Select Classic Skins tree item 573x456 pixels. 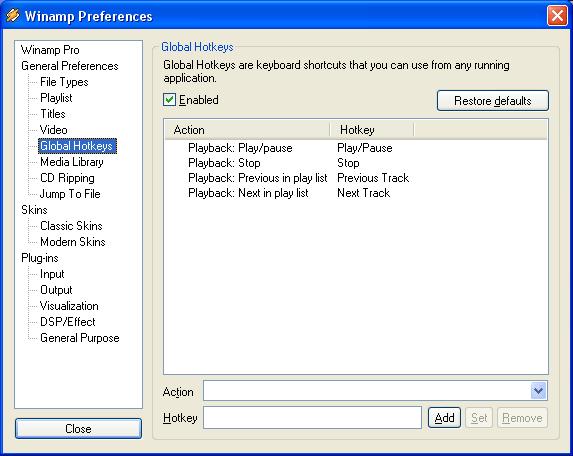click(x=71, y=226)
